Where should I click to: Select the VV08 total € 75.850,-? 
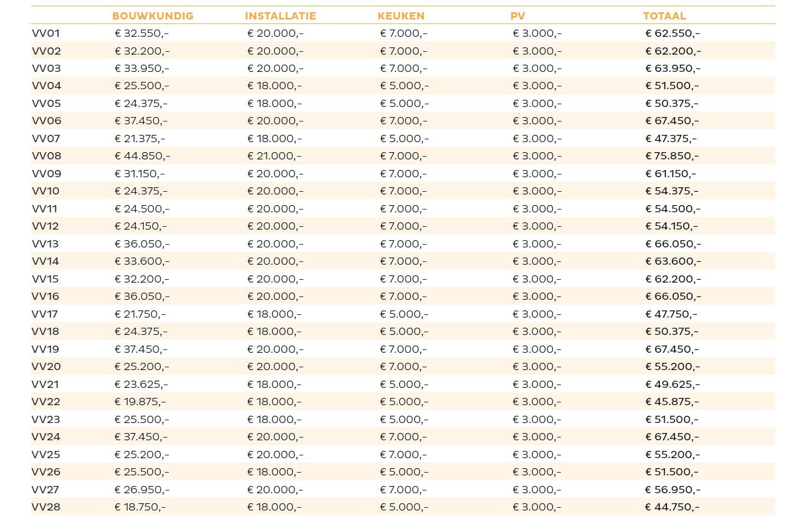pyautogui.click(x=672, y=156)
